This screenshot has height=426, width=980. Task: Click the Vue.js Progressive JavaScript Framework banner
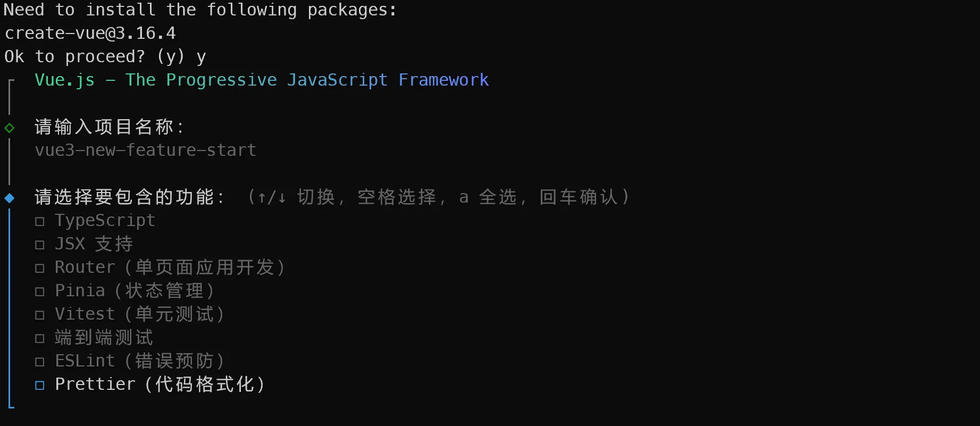[261, 80]
